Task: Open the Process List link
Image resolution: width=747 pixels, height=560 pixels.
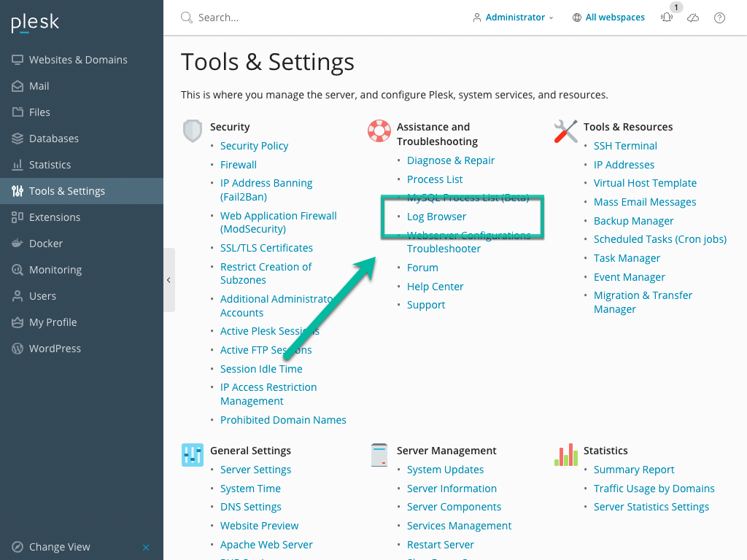Action: pos(435,179)
